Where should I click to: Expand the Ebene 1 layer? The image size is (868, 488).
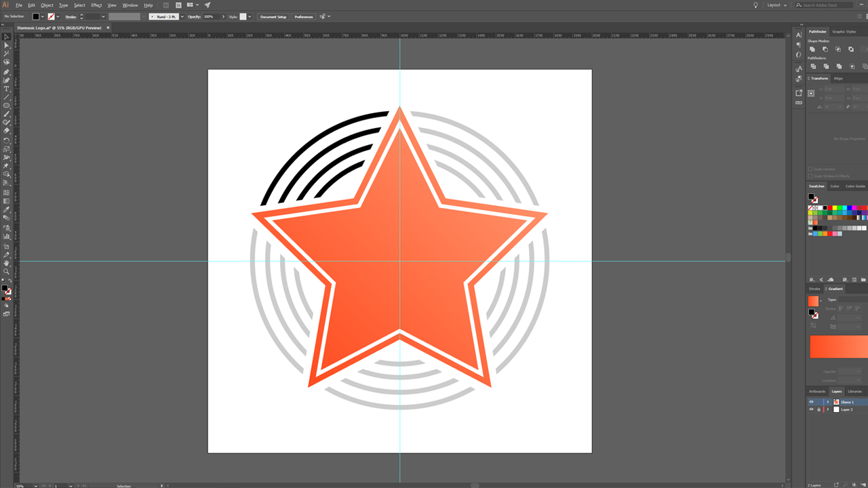[828, 402]
